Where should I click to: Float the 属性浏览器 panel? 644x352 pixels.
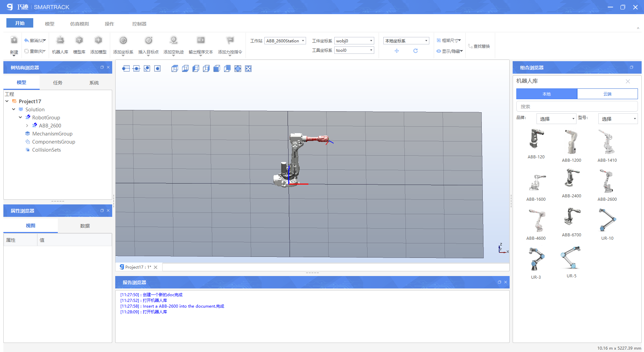(x=102, y=210)
